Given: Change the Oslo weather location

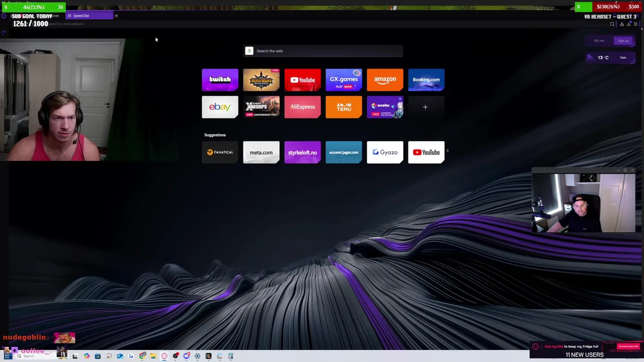Looking at the screenshot, I should click(623, 58).
